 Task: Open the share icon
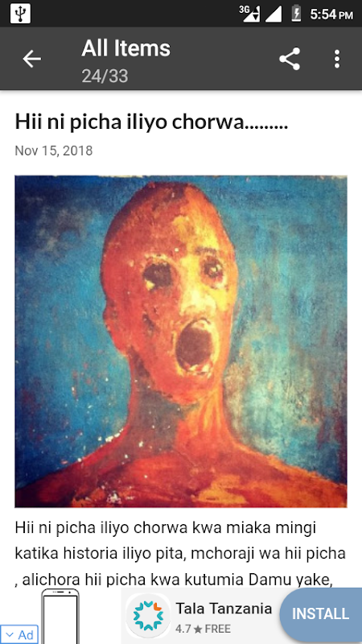tap(290, 59)
